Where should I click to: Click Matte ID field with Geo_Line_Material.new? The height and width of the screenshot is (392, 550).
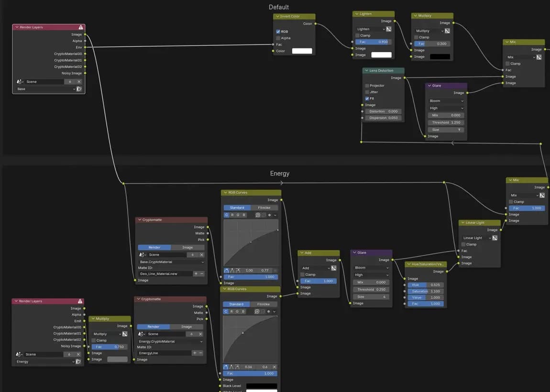165,273
